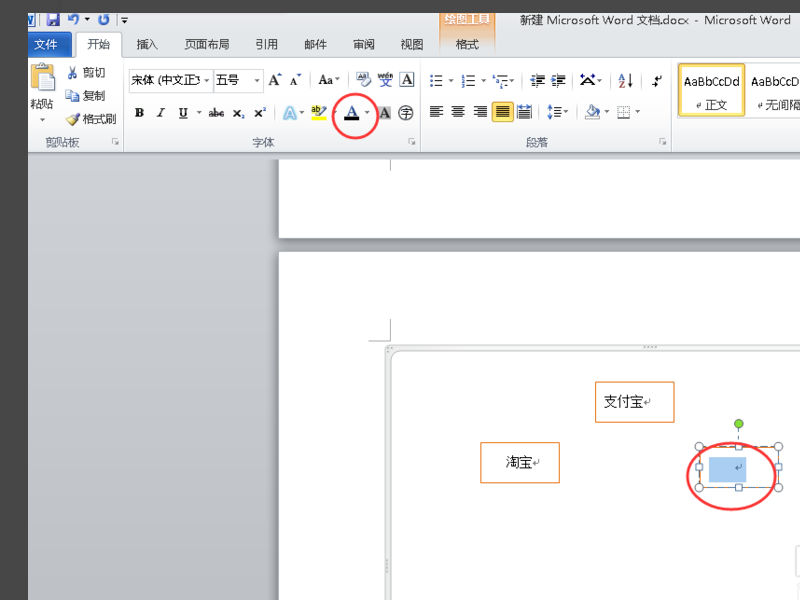Click the Enclosed Characters (字) icon

coord(406,113)
